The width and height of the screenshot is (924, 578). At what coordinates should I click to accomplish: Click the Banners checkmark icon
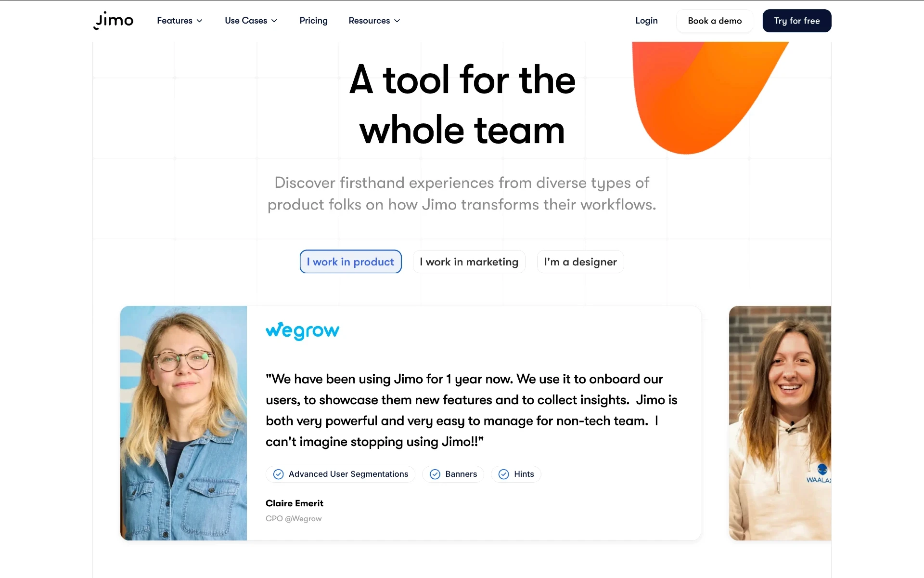pos(435,473)
